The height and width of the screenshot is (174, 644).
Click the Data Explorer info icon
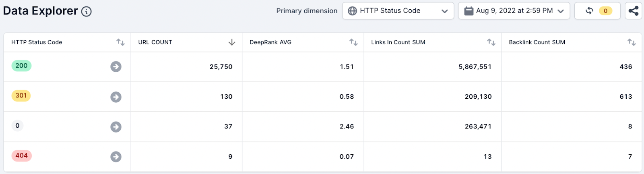pos(86,11)
